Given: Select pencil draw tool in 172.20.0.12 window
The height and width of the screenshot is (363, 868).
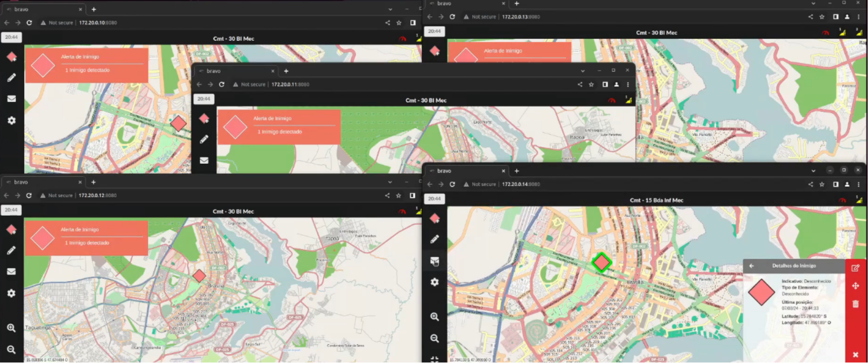Looking at the screenshot, I should click(11, 250).
